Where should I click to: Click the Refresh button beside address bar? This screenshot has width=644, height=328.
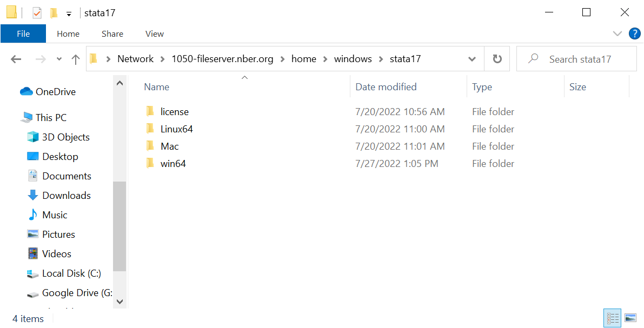(x=497, y=59)
